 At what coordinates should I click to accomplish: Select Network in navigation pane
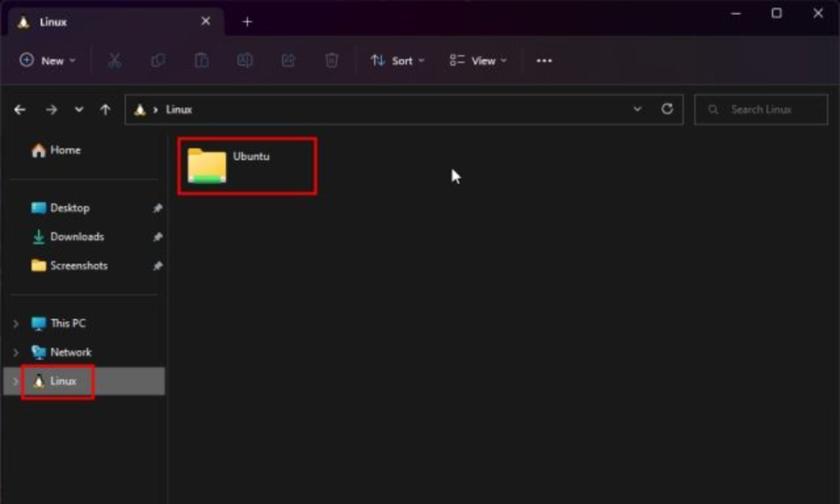point(61,352)
